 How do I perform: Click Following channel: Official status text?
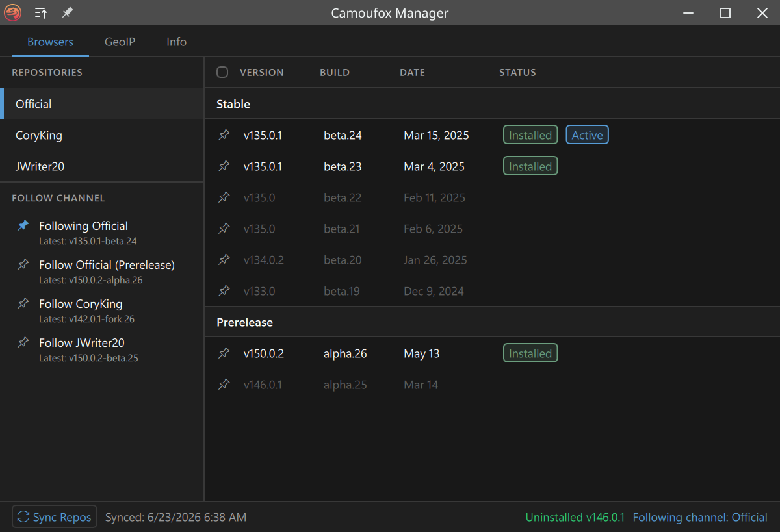click(700, 517)
